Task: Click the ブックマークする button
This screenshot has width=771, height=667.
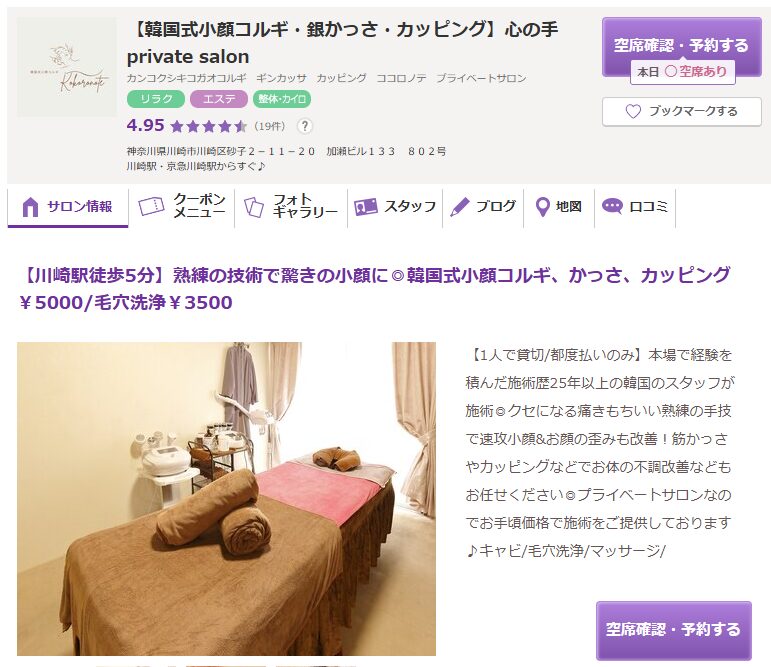Action: pos(682,111)
